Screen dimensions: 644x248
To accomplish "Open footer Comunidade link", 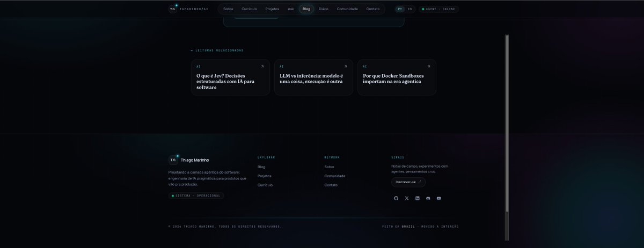I will pos(335,176).
